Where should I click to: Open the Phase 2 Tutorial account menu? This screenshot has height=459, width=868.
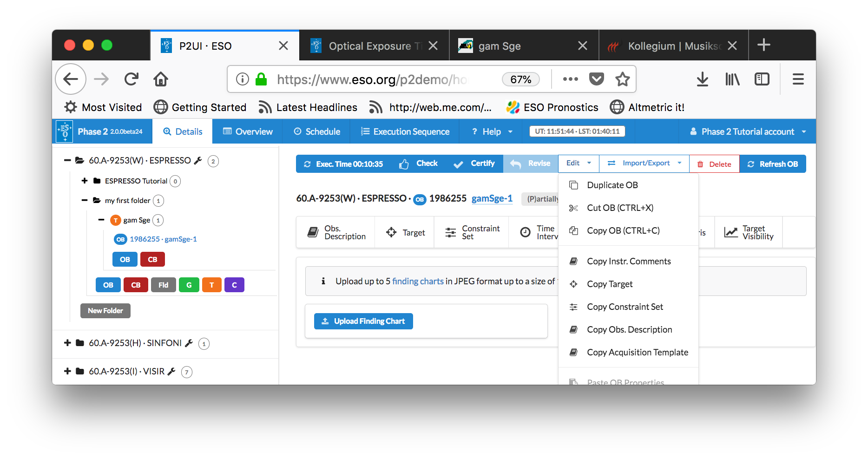point(748,132)
